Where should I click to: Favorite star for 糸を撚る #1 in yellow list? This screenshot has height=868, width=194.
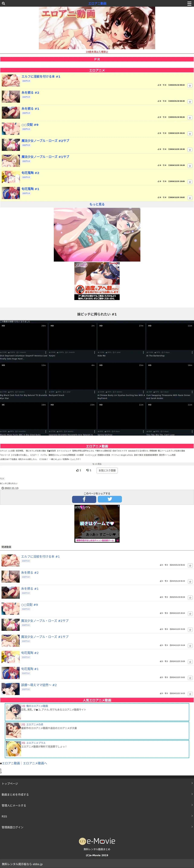pyautogui.click(x=190, y=118)
